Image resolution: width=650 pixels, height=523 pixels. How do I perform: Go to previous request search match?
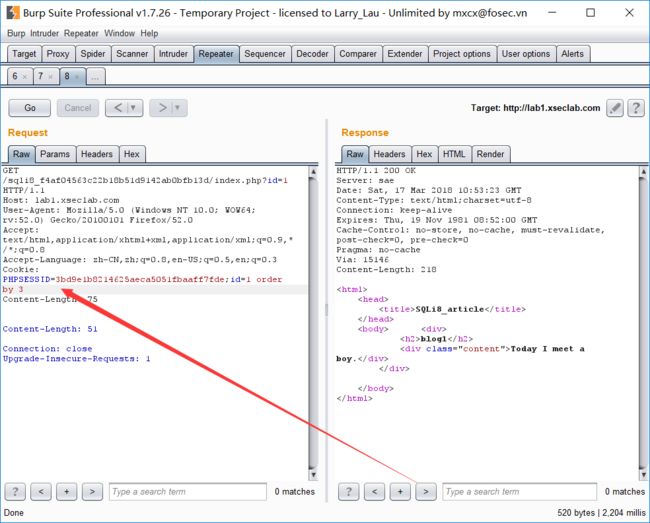point(41,492)
